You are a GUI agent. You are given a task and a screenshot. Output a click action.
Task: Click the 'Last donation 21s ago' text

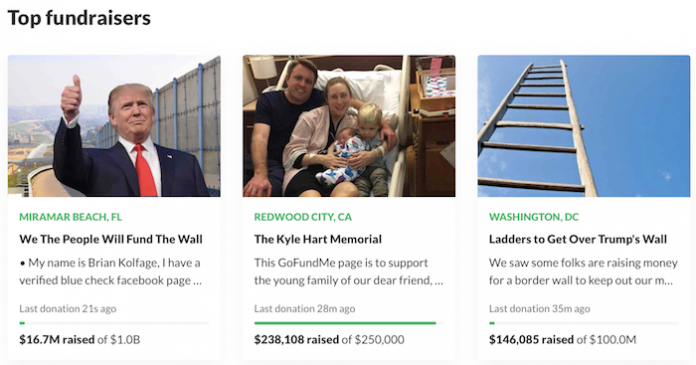click(x=68, y=309)
